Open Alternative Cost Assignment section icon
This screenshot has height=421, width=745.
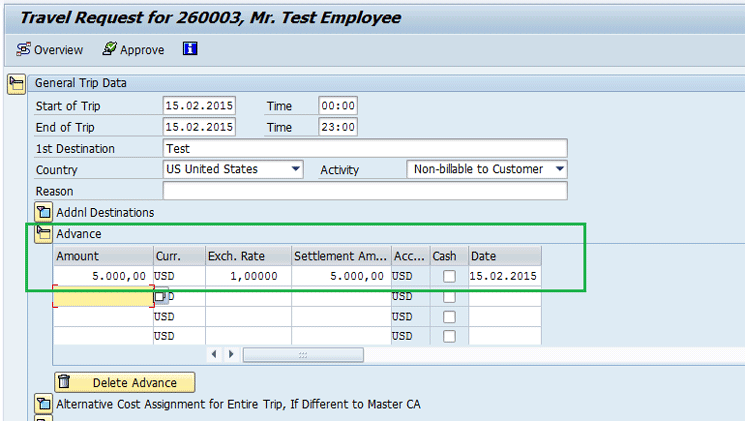click(43, 404)
